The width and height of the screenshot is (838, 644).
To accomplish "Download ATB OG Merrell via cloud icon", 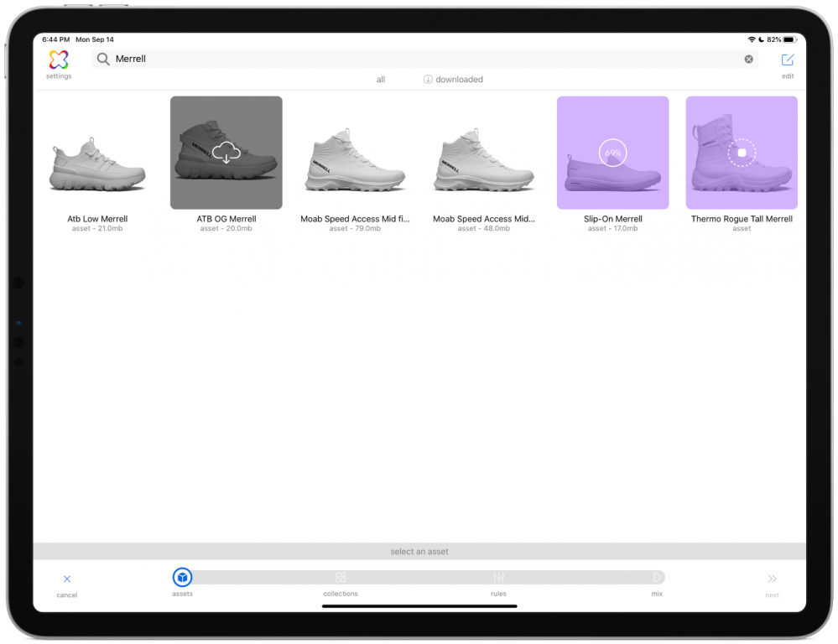I will (226, 153).
